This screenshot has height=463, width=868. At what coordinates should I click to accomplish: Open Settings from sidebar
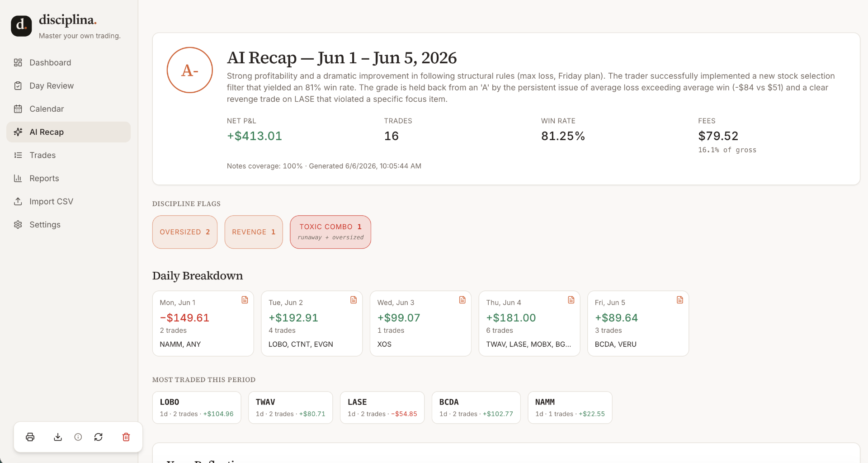click(x=68, y=225)
